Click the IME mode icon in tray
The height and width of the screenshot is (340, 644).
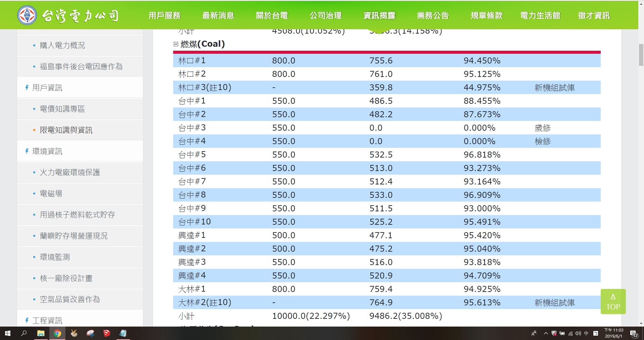pyautogui.click(x=596, y=333)
